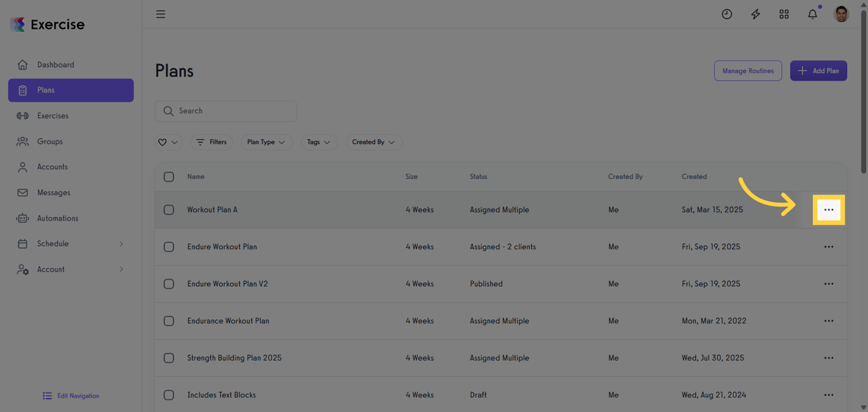
Task: Click 'Wed, Aug 21, 2024' date
Action: (x=714, y=395)
